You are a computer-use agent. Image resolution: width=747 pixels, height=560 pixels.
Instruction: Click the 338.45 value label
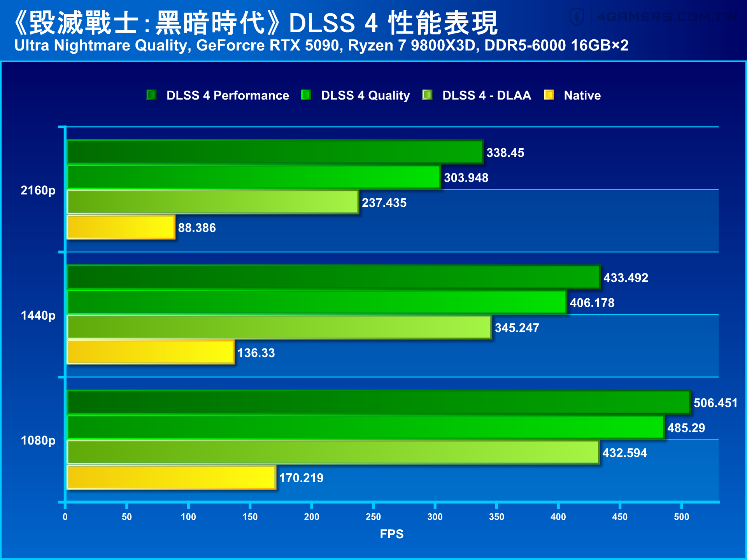pos(505,153)
